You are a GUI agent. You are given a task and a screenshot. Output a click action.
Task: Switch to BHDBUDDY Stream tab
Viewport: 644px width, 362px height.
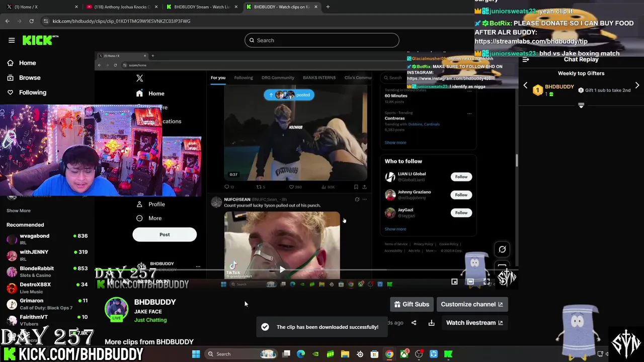pos(202,7)
